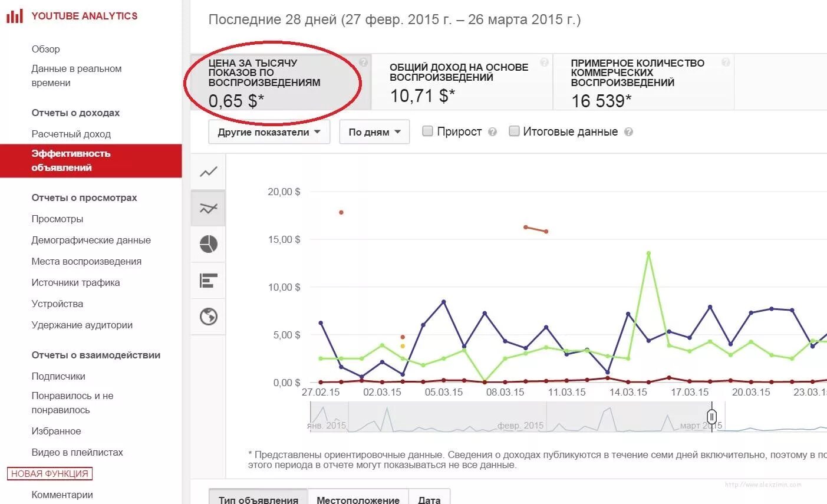Enable the Прирост checkbox

pos(428,131)
